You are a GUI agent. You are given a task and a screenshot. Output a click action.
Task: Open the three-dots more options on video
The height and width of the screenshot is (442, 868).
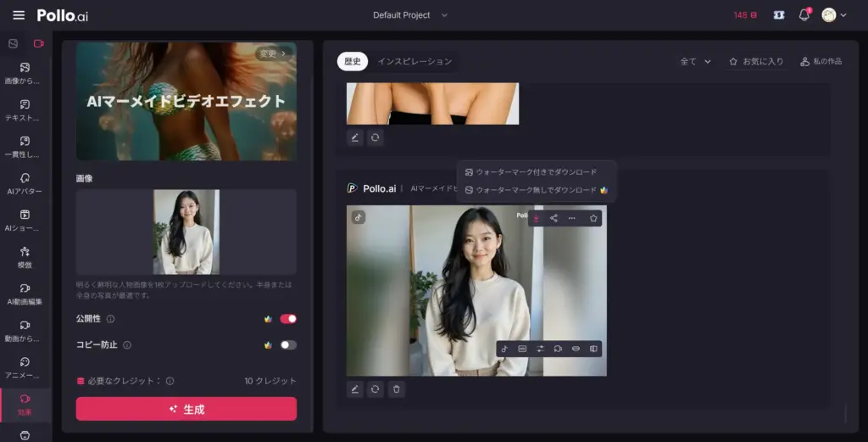pyautogui.click(x=572, y=218)
